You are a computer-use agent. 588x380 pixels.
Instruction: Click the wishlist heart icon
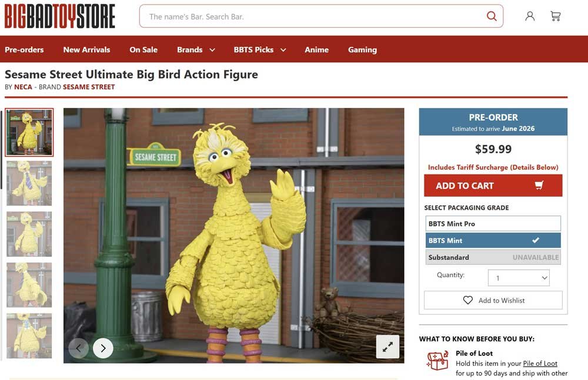pos(467,300)
